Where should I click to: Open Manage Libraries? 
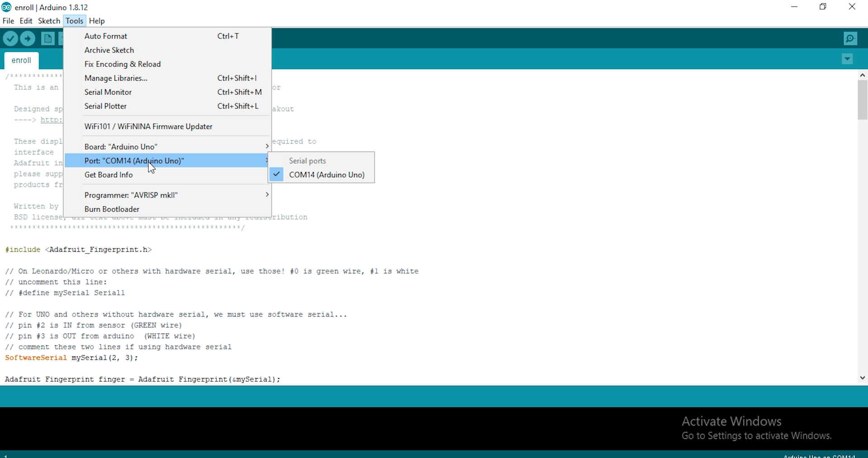click(x=116, y=78)
